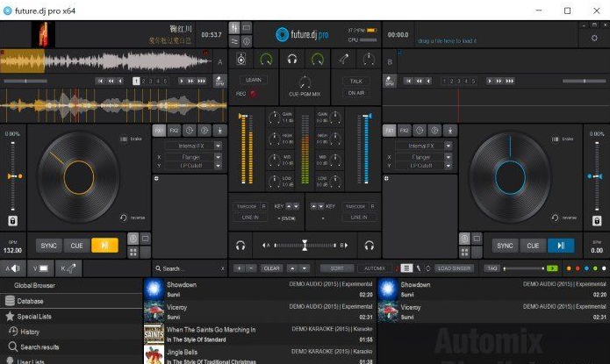Click the History item in the browser sidebar
610x364 pixels.
pos(30,332)
